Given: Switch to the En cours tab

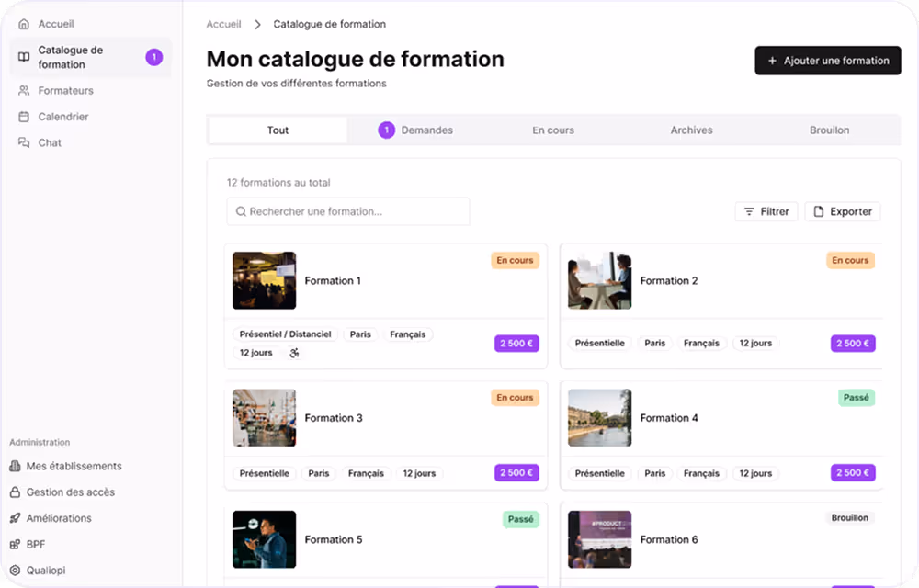Looking at the screenshot, I should point(553,130).
